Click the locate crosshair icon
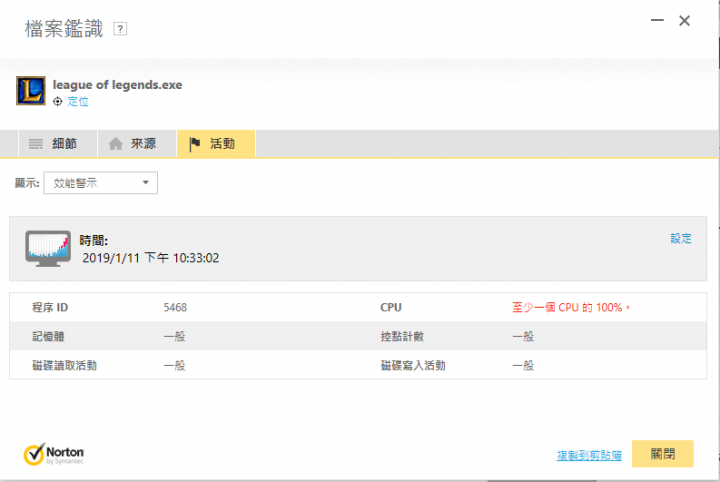This screenshot has height=482, width=720. [57, 101]
